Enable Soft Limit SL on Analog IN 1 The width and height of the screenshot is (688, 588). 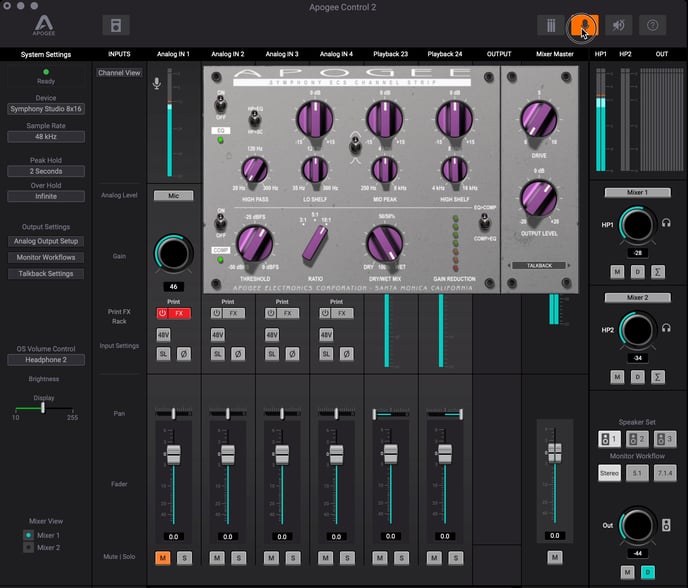coord(163,353)
